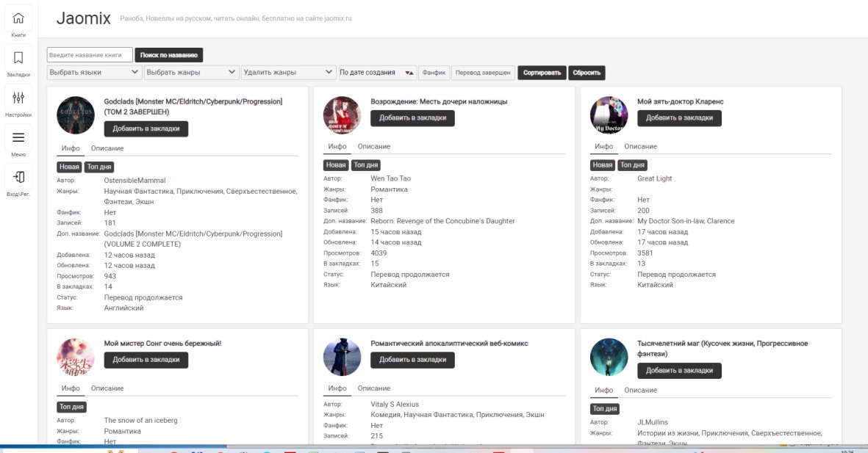
Task: Open the Настройки settings sliders icon
Action: pyautogui.click(x=18, y=98)
